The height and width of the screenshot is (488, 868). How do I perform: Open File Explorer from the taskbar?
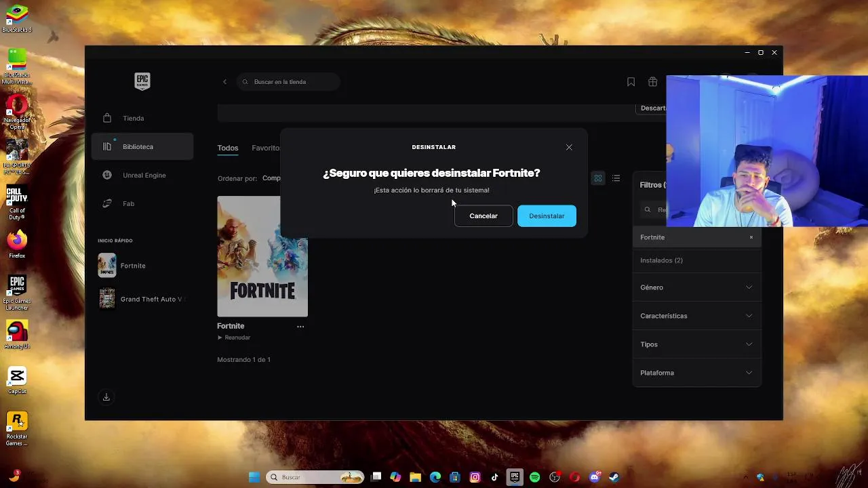pos(416,477)
